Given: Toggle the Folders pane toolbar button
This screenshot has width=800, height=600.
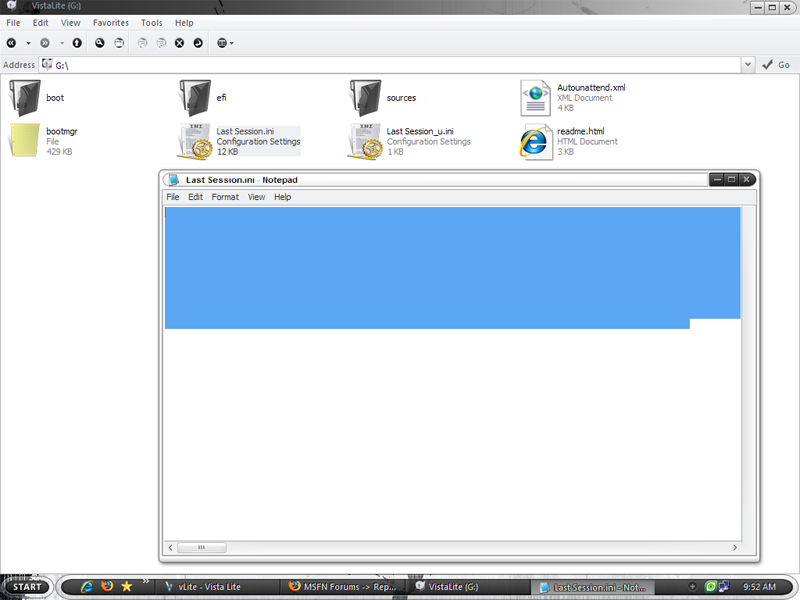Looking at the screenshot, I should pyautogui.click(x=119, y=43).
